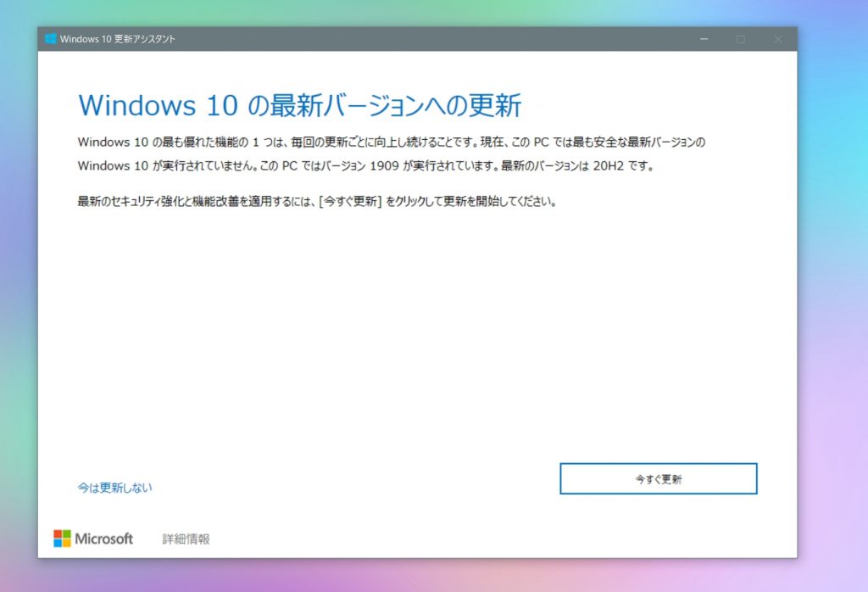
Task: Click the 今は更新しない link
Action: (x=114, y=488)
